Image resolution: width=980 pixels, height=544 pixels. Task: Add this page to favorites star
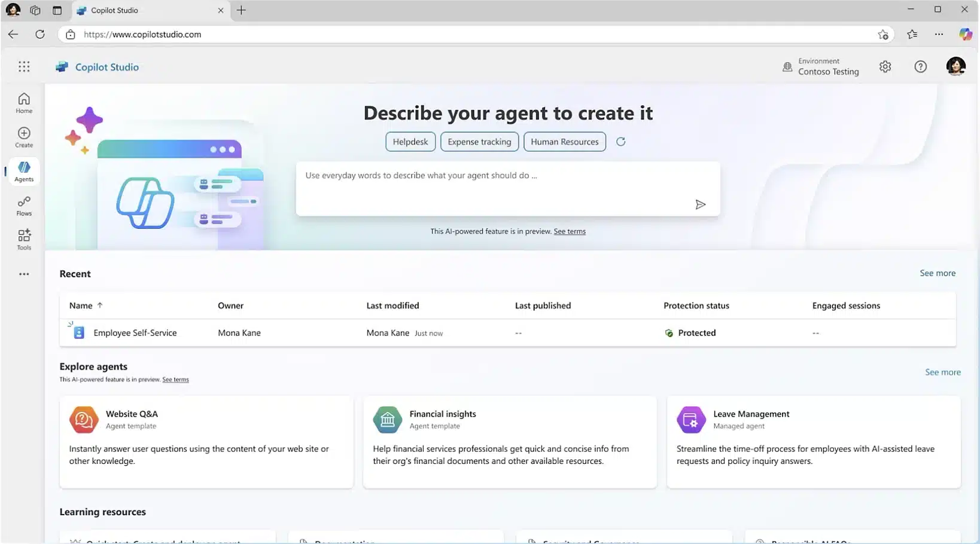pos(882,34)
